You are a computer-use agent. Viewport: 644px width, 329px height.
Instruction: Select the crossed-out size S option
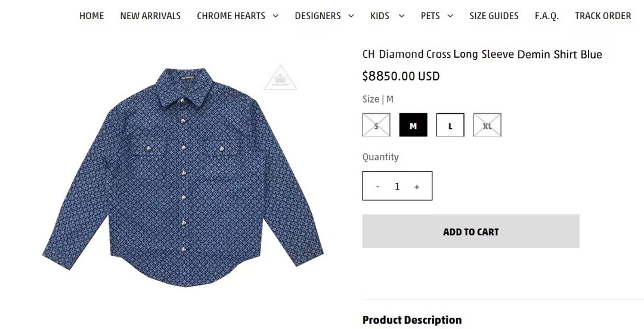pyautogui.click(x=376, y=125)
